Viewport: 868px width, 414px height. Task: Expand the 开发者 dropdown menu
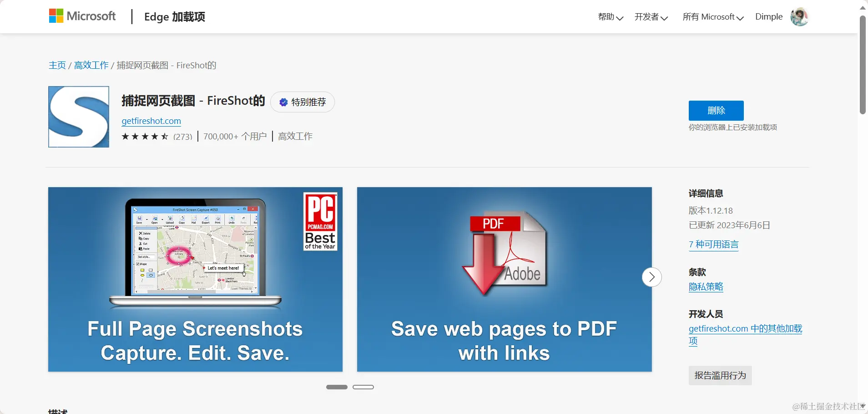(x=651, y=17)
